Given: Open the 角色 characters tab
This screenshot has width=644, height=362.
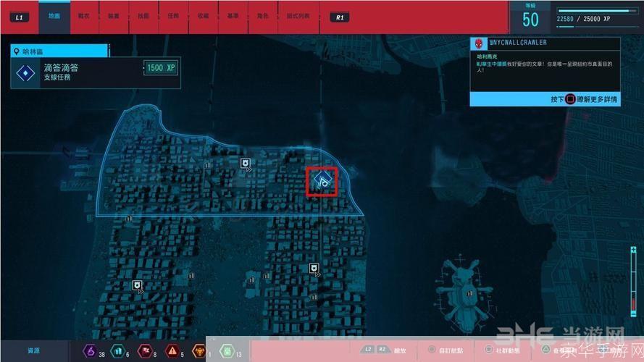Looking at the screenshot, I should coord(263,17).
